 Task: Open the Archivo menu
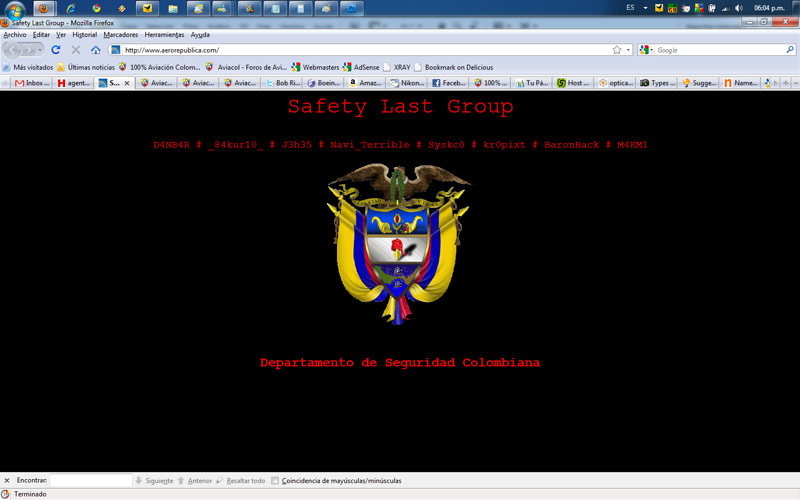point(15,35)
